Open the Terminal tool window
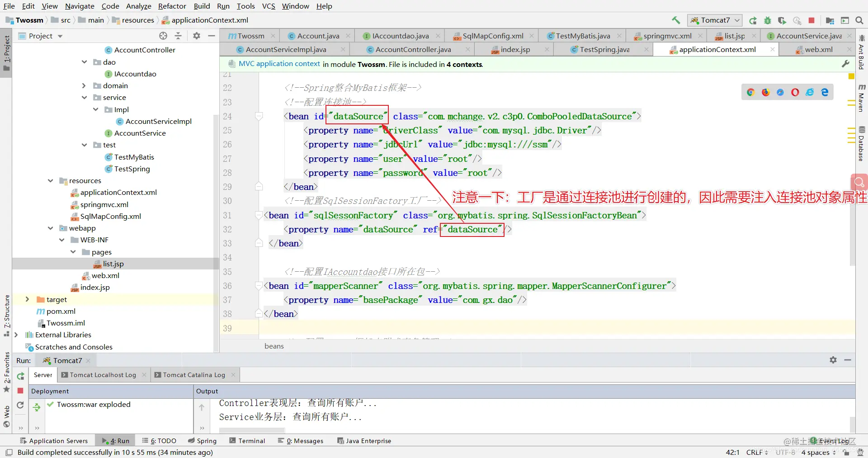This screenshot has height=458, width=868. 247,441
